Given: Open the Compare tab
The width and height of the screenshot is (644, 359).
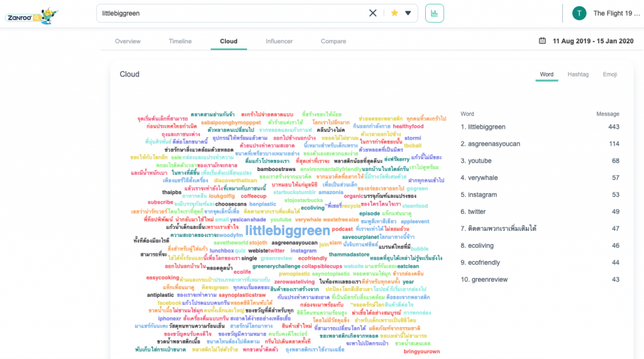Looking at the screenshot, I should pyautogui.click(x=333, y=41).
